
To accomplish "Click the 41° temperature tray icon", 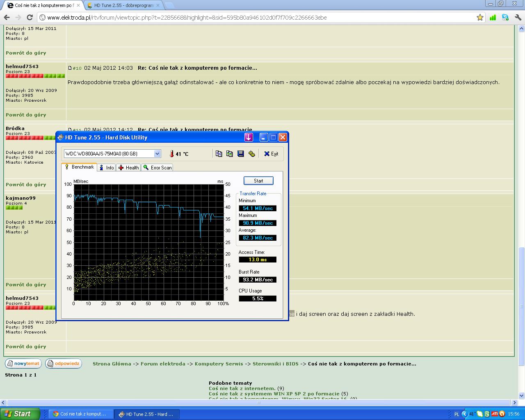I will [x=472, y=414].
